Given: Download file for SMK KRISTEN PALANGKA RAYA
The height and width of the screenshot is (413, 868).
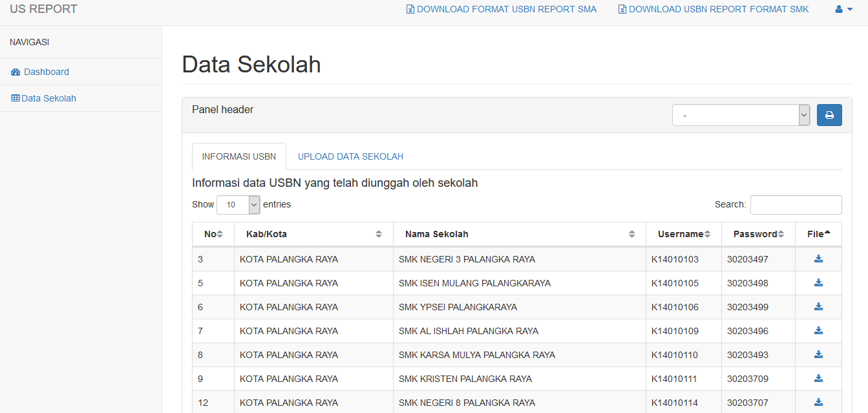Looking at the screenshot, I should pos(818,379).
